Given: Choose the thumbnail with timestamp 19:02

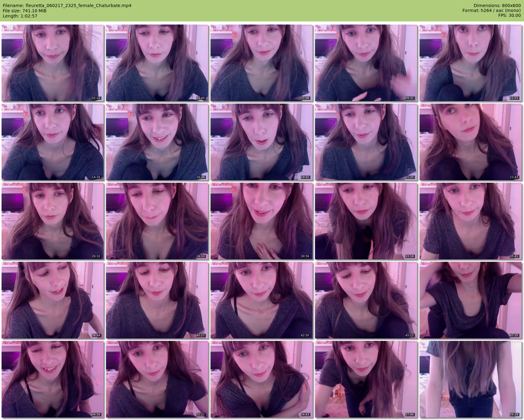Looking at the screenshot, I should coord(261,142).
